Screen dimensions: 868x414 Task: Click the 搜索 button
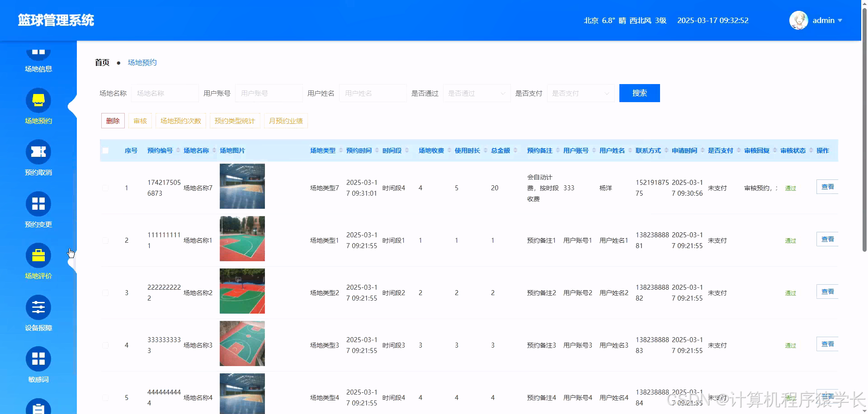tap(639, 93)
